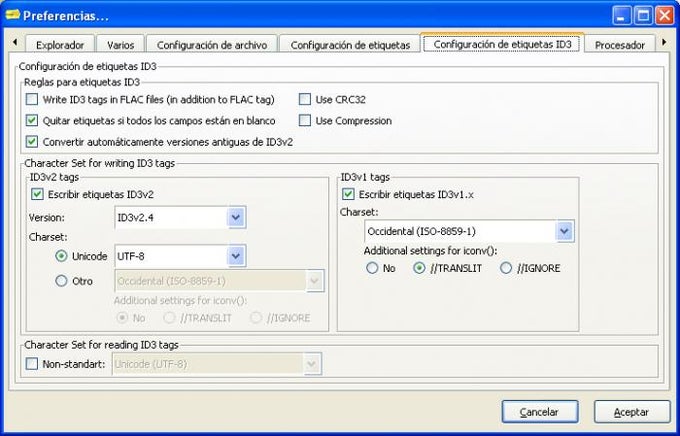Select the Configuración de etiquetas ID3 tab
The image size is (680, 436).
(502, 44)
